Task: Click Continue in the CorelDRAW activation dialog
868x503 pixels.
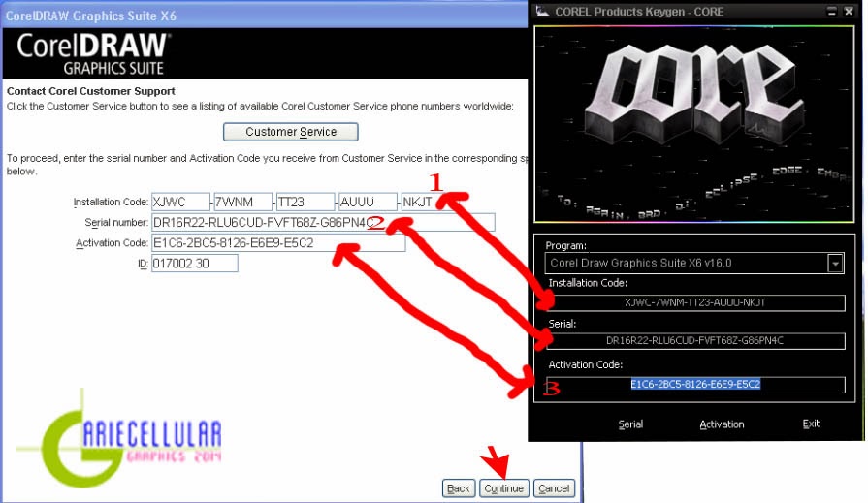Action: (503, 488)
